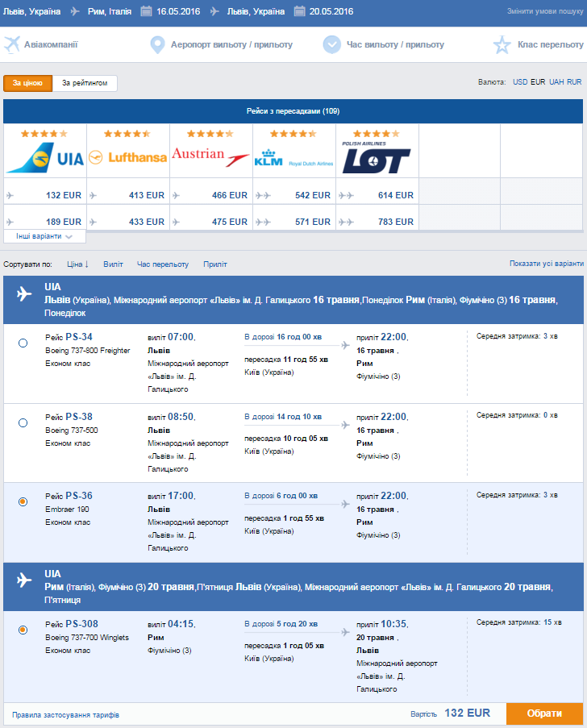Sort results by Приліт
This screenshot has width=587, height=728.
(x=215, y=264)
